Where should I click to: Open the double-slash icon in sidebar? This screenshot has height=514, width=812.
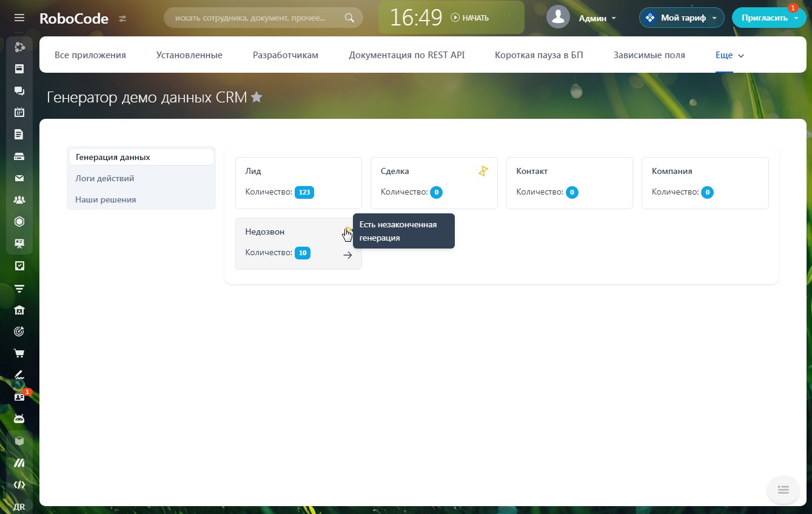19,463
